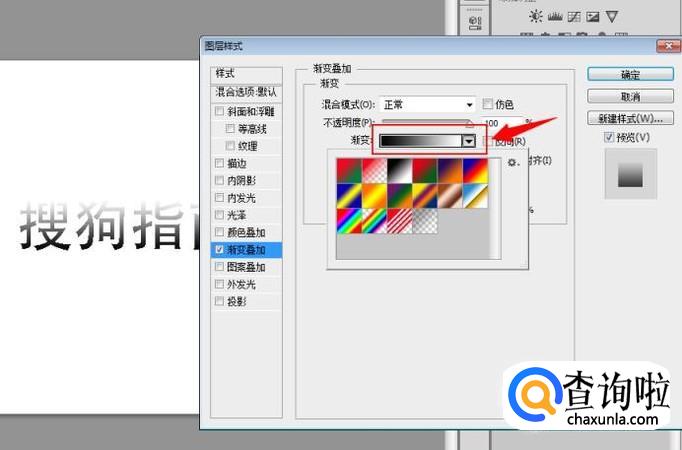Add an Exposure adjustment icon
682x450 pixels.
pyautogui.click(x=593, y=17)
